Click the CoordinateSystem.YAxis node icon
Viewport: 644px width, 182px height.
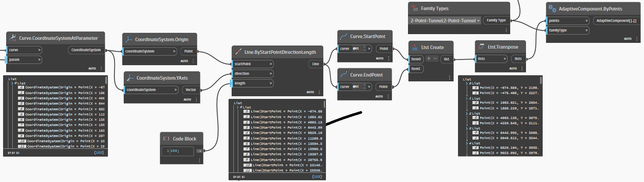point(130,78)
